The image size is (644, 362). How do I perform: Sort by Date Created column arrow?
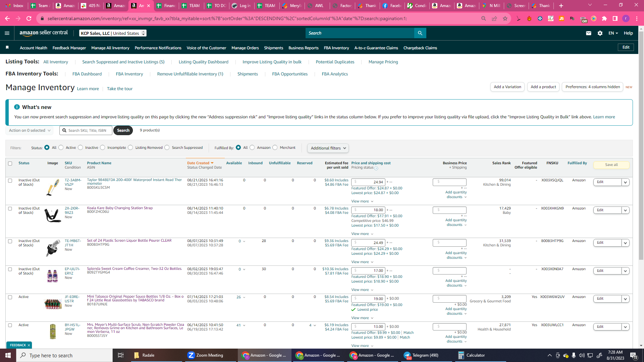click(212, 163)
